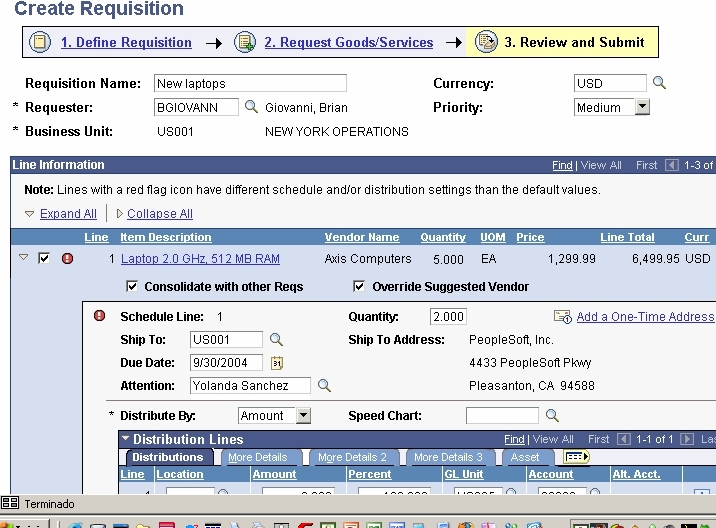Image resolution: width=716 pixels, height=528 pixels.
Task: Sort by Quantity column header
Action: [x=443, y=237]
